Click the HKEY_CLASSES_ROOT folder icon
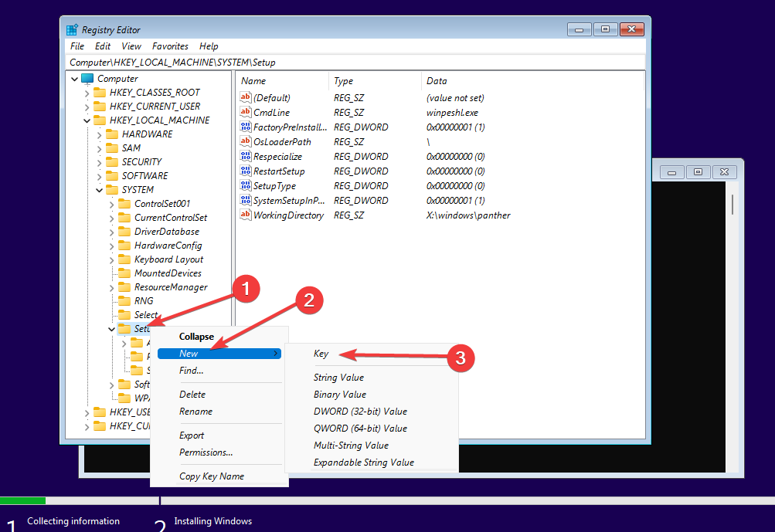Image resolution: width=775 pixels, height=532 pixels. click(x=100, y=93)
